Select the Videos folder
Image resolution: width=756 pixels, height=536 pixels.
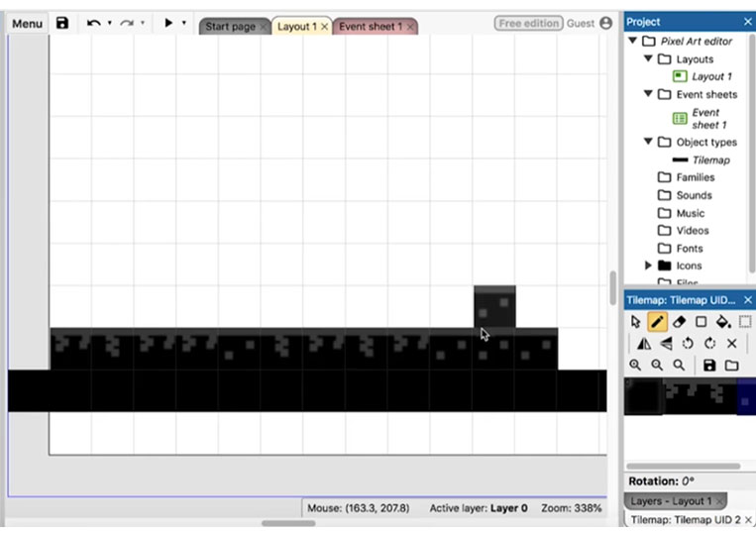693,231
